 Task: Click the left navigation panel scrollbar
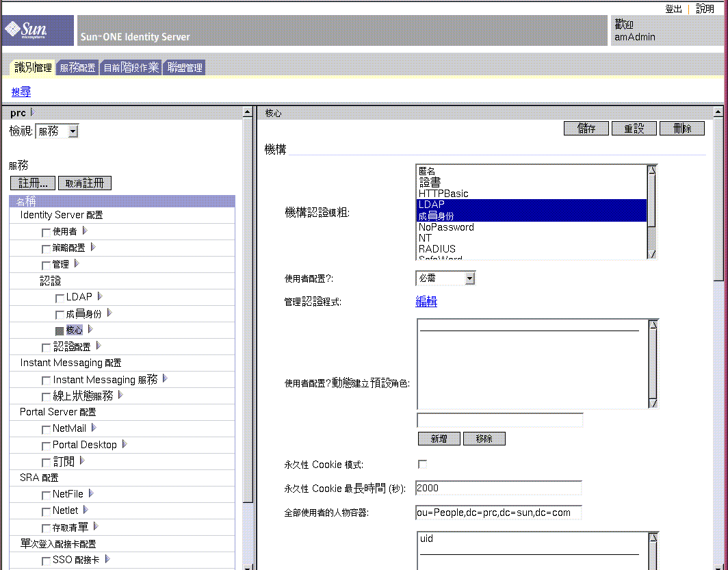248,337
